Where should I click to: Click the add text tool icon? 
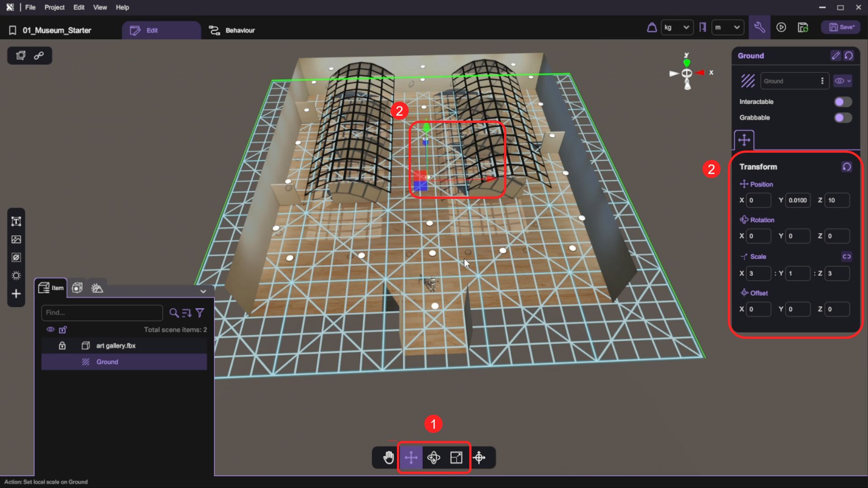pyautogui.click(x=16, y=221)
